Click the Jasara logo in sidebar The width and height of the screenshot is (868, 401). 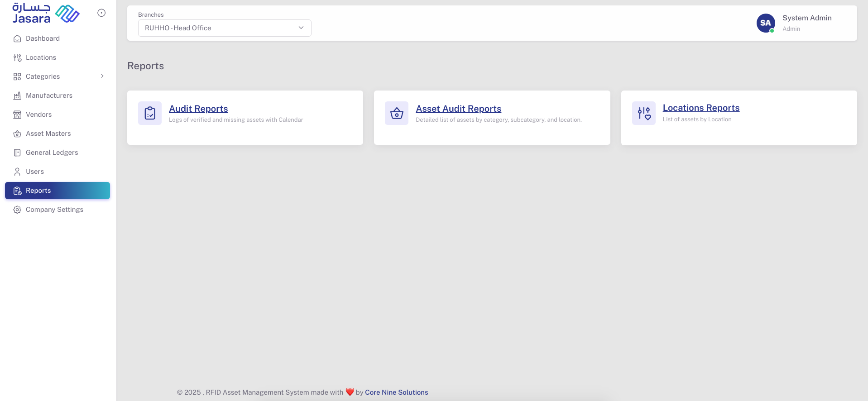click(46, 14)
